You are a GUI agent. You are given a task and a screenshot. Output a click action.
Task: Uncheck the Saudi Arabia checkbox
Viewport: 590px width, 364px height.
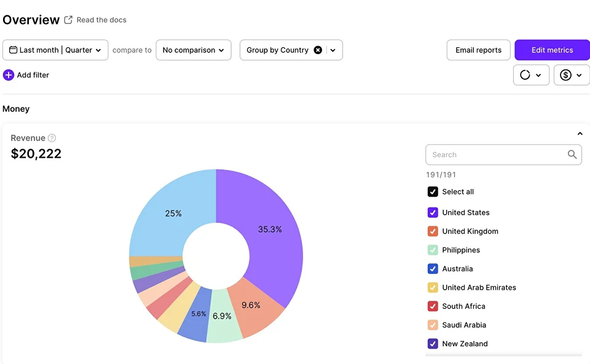433,325
